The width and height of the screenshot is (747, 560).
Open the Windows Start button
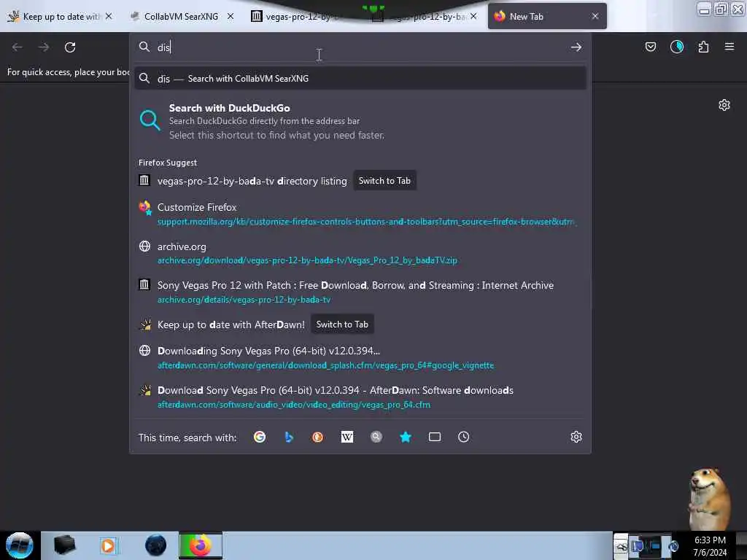20,545
